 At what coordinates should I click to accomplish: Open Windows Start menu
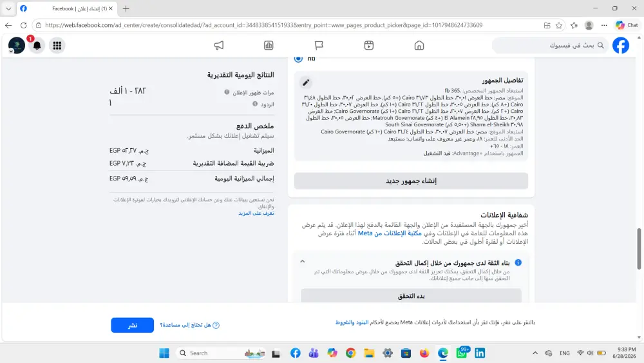[x=164, y=353]
